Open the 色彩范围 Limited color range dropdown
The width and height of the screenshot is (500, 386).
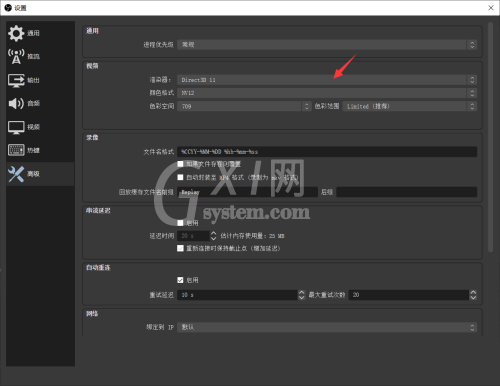(x=410, y=106)
